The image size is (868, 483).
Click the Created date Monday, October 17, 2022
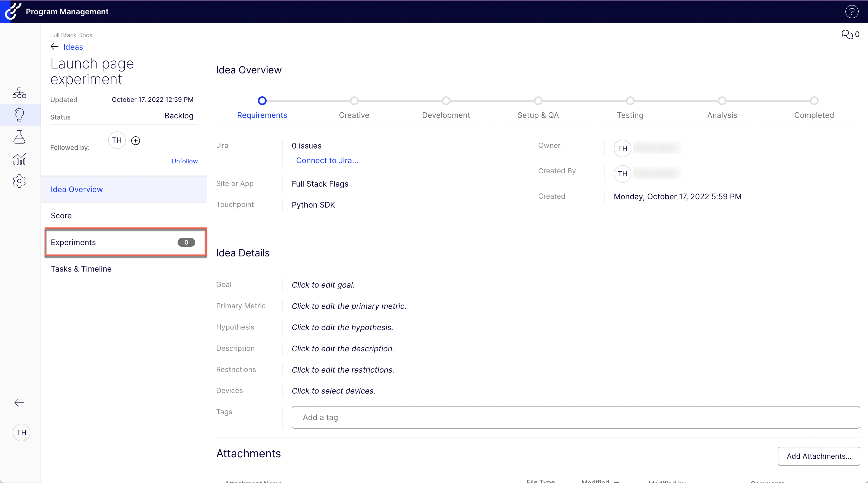pos(677,196)
